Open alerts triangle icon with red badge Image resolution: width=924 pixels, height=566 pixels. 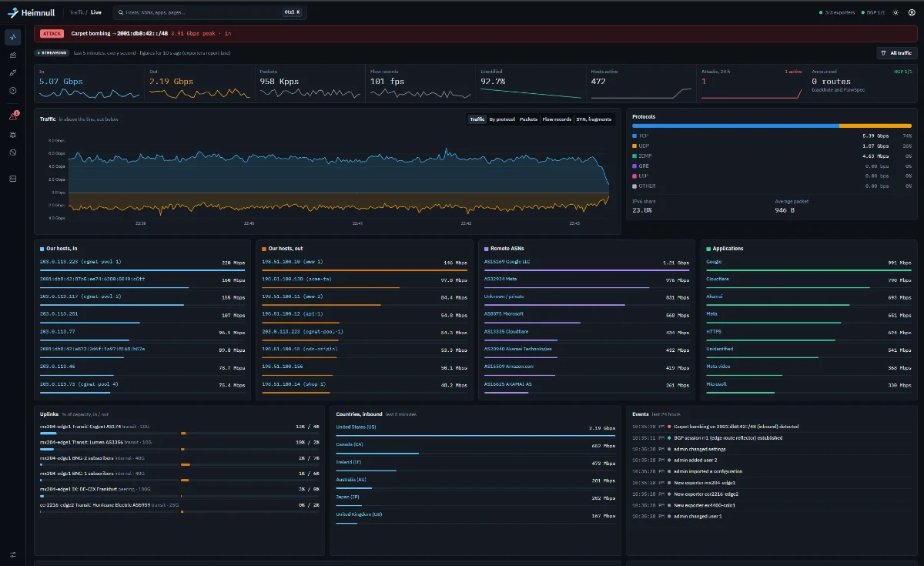[13, 116]
